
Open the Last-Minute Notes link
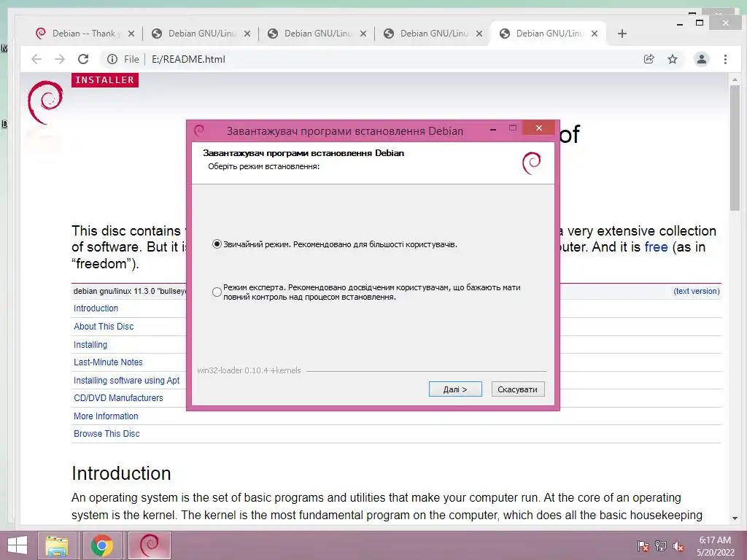[x=108, y=362]
